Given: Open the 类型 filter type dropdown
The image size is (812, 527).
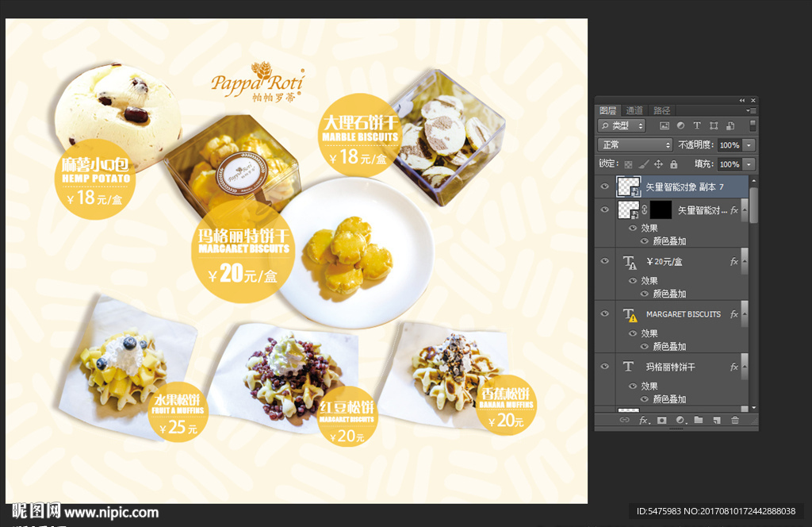Looking at the screenshot, I should coord(621,125).
